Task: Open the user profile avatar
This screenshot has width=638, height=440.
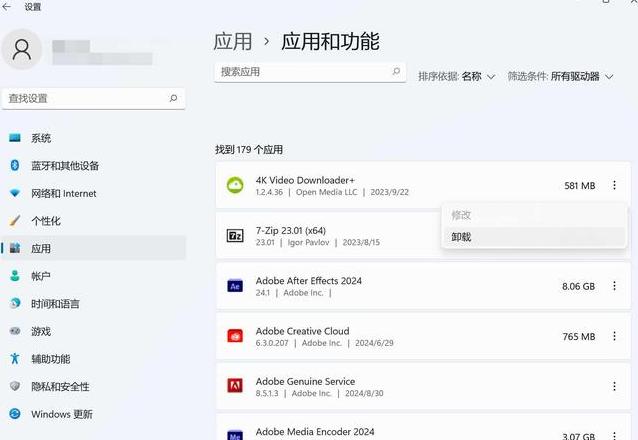Action: point(22,49)
